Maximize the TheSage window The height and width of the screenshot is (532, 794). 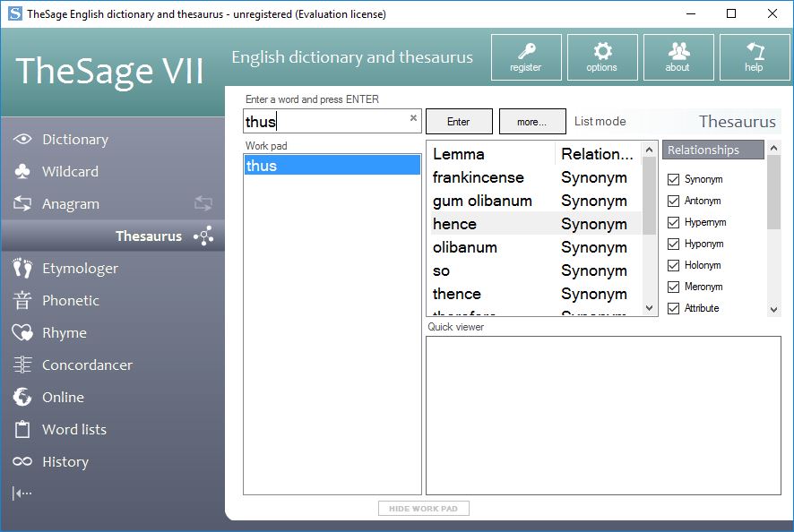pyautogui.click(x=731, y=13)
